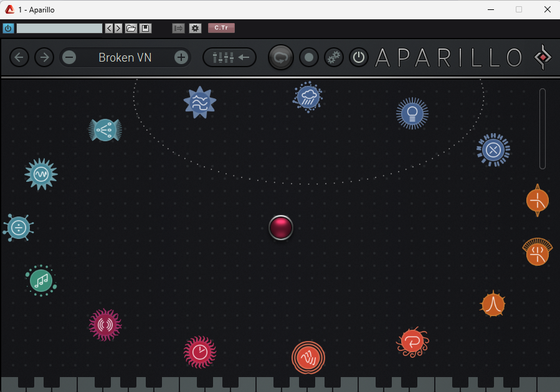The width and height of the screenshot is (560, 392).
Task: Click the round loop-arrow button
Action: coord(281,57)
